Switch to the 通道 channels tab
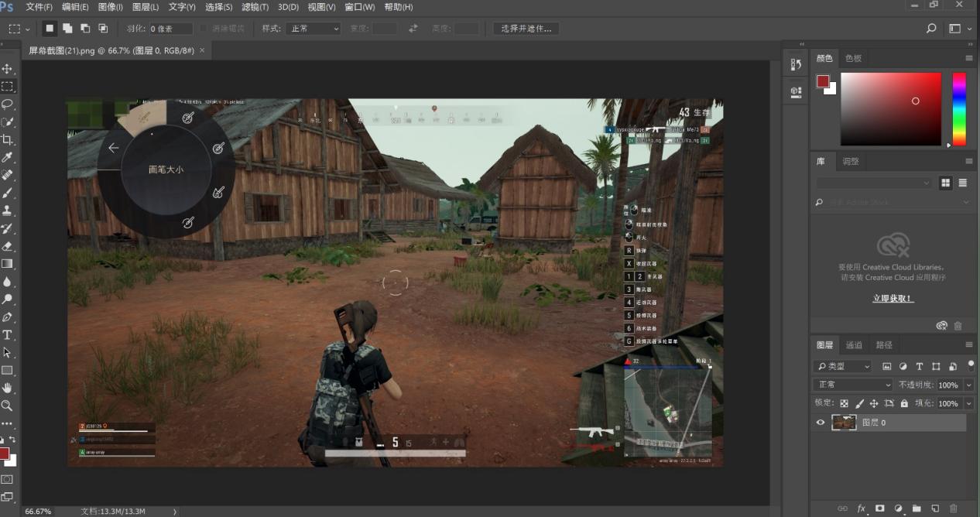This screenshot has height=517, width=980. pyautogui.click(x=855, y=344)
